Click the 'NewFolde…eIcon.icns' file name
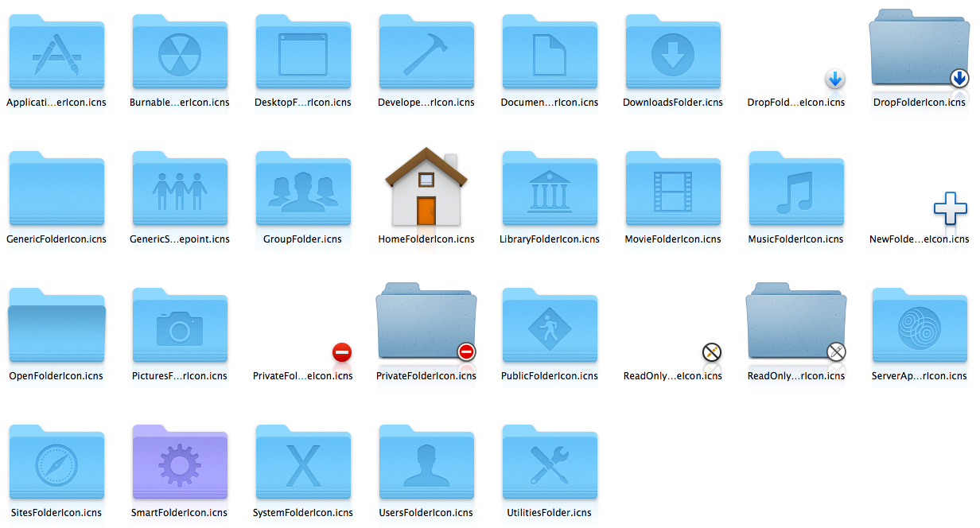Image resolution: width=980 pixels, height=528 pixels. [x=920, y=239]
